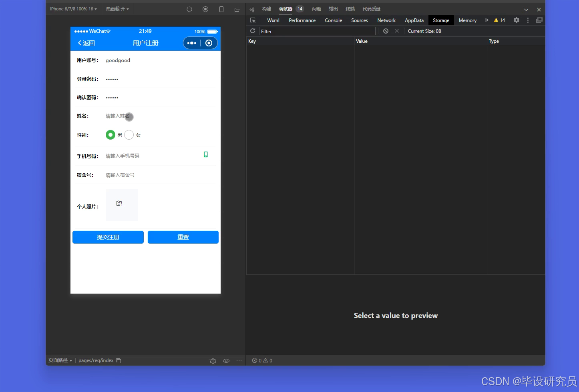
Task: Collapse the debugger panel chevron down
Action: (x=526, y=10)
